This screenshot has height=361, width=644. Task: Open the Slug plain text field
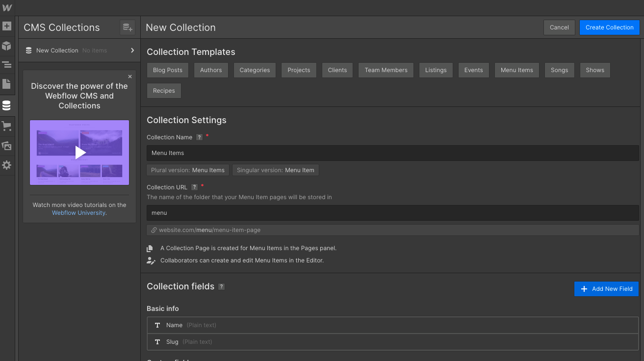click(x=392, y=342)
